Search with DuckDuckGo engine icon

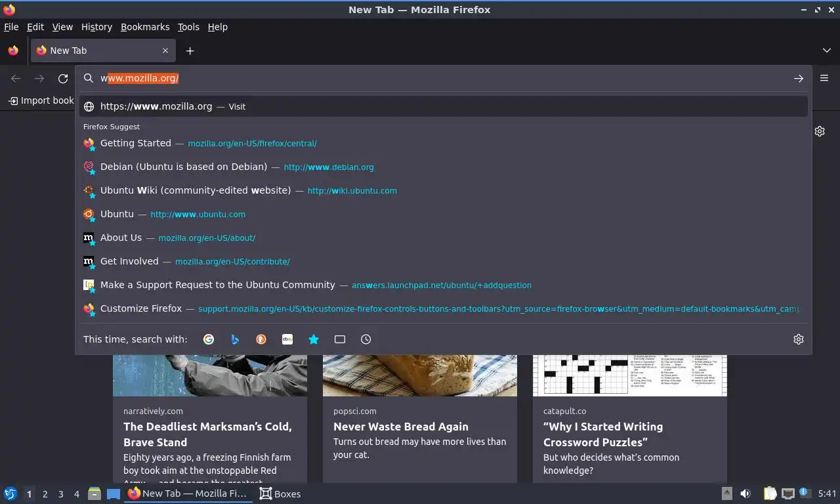[261, 339]
